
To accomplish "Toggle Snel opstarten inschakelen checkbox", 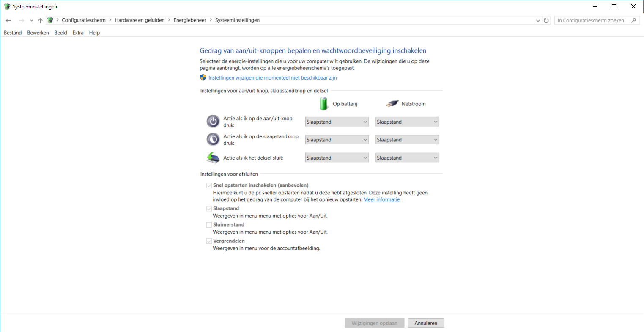I will [209, 185].
